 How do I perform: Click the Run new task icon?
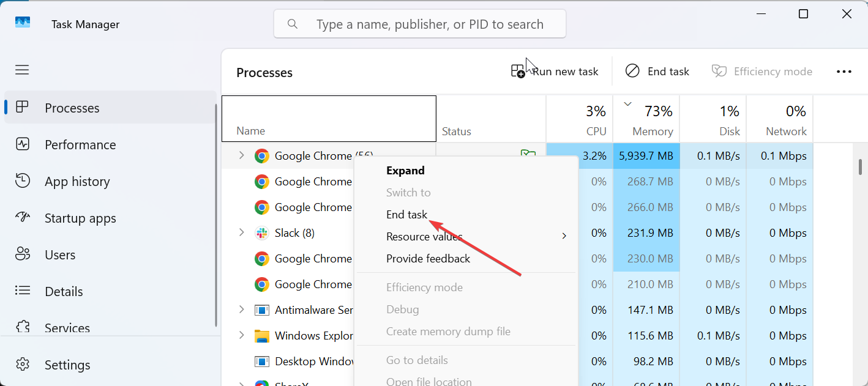point(518,72)
